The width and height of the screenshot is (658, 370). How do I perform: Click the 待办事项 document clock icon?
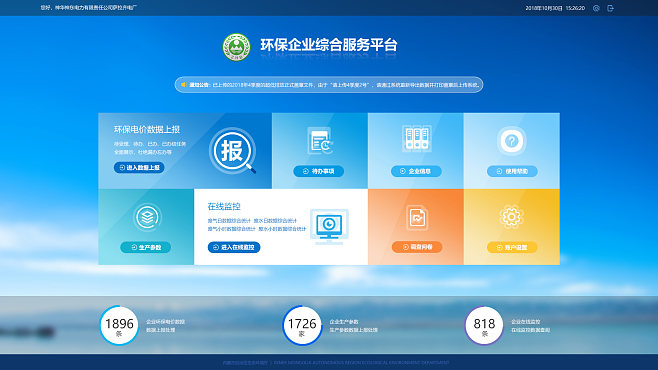click(320, 141)
